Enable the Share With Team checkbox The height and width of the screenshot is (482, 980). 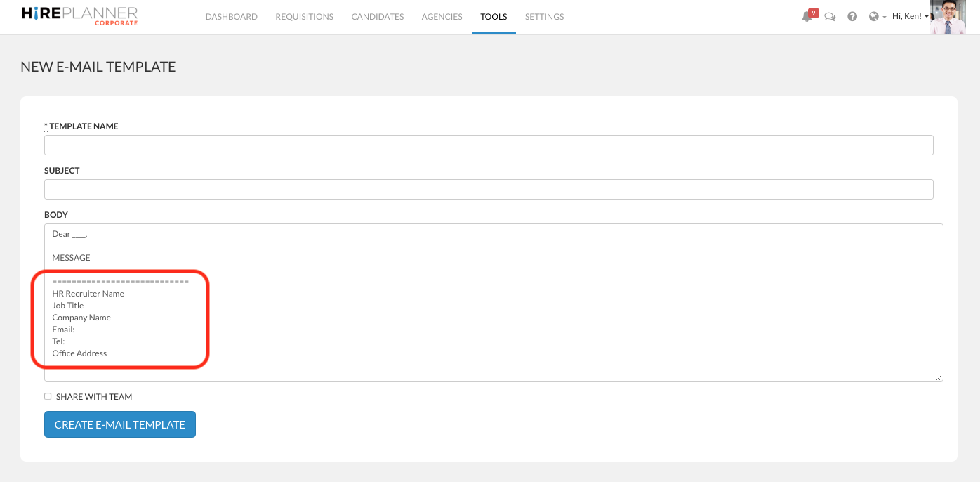48,396
